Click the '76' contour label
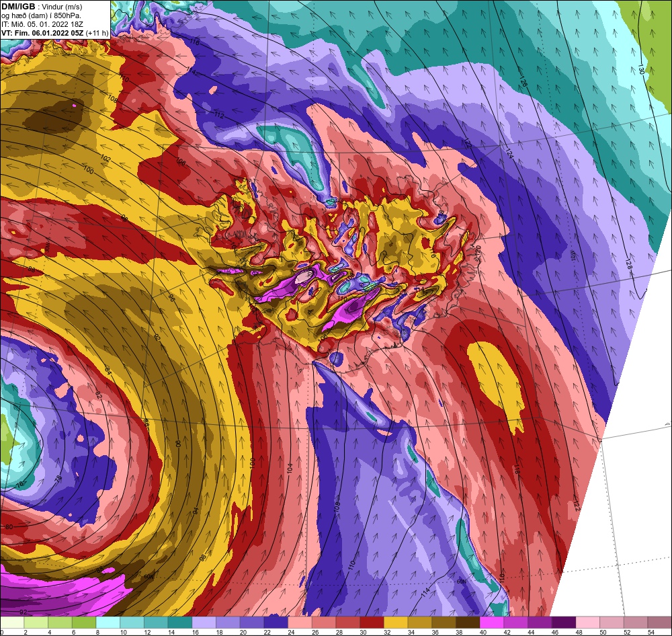The image size is (672, 636). click(x=19, y=485)
